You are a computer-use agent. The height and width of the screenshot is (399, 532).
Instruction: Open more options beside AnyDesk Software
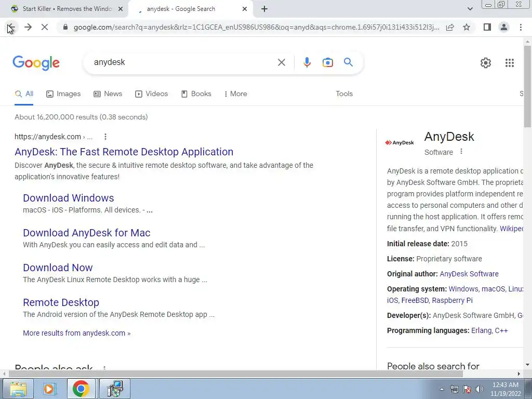click(461, 152)
